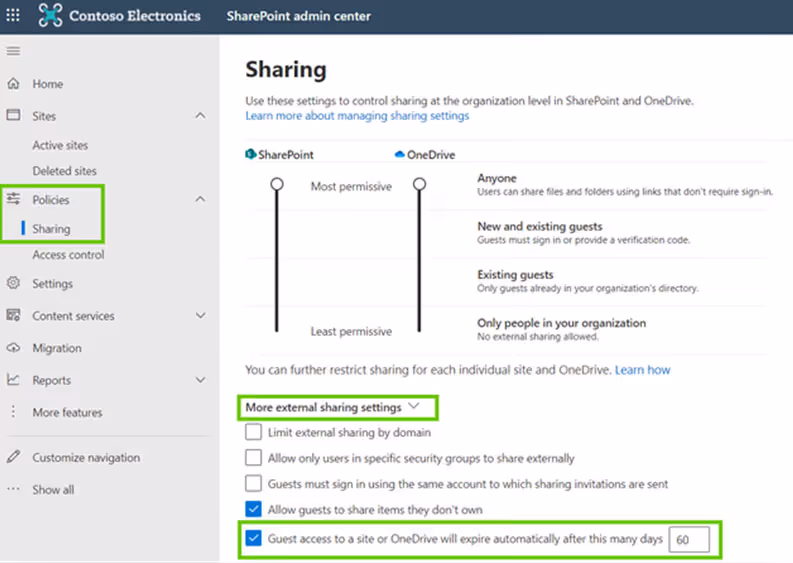Click the guest access expiration days field
This screenshot has height=563, width=793.
click(689, 539)
